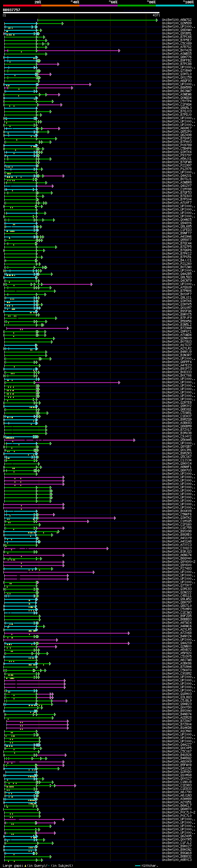Select the UniRef100_C1FHQ4 label

[x=177, y=104]
